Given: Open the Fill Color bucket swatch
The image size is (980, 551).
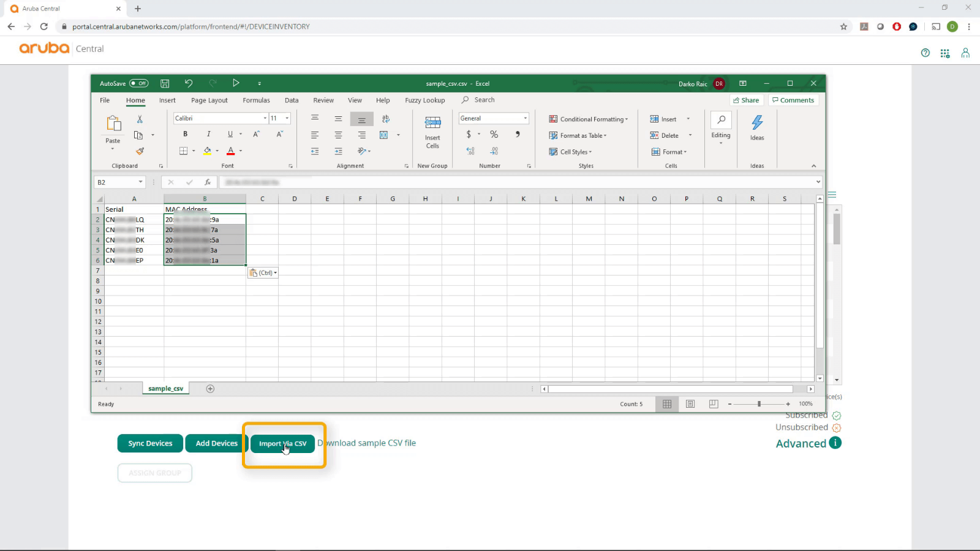Looking at the screenshot, I should [x=207, y=151].
